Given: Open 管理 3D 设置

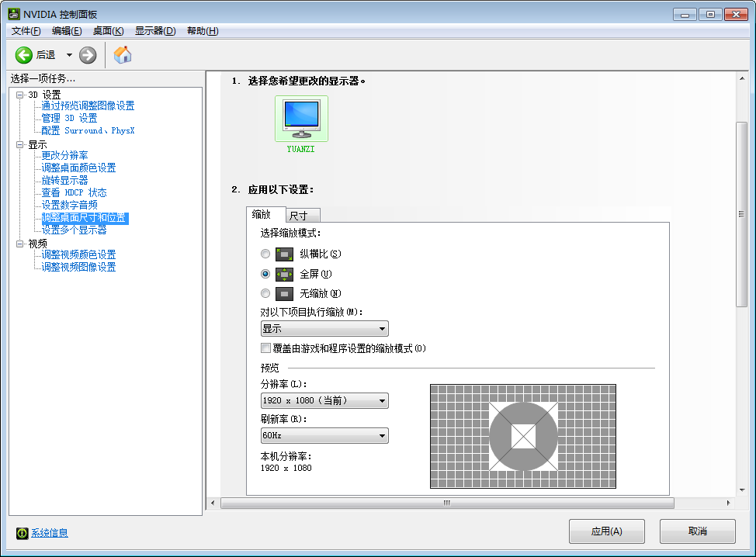Looking at the screenshot, I should pos(69,118).
